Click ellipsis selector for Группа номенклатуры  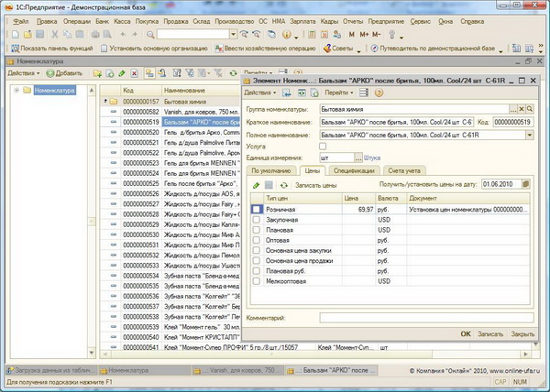513,109
